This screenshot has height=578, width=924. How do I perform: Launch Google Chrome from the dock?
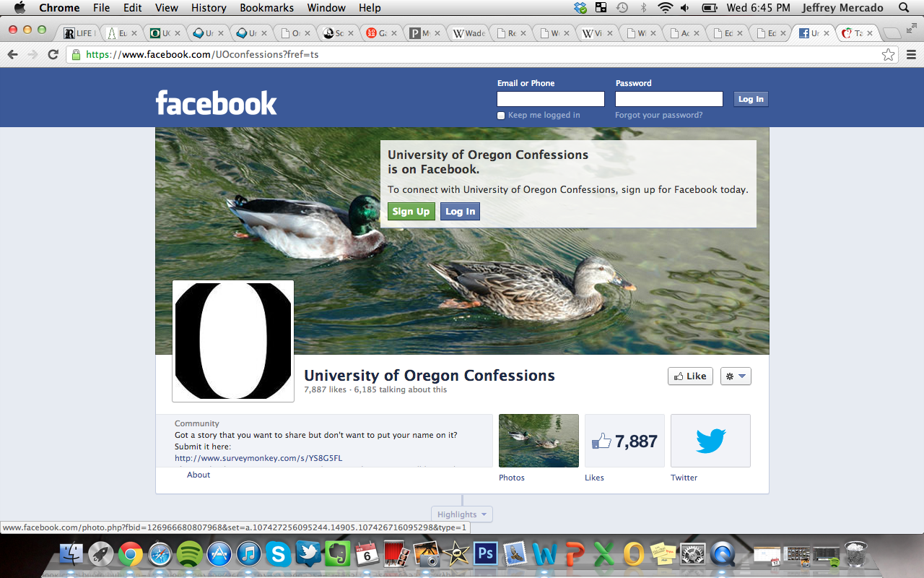click(x=131, y=554)
